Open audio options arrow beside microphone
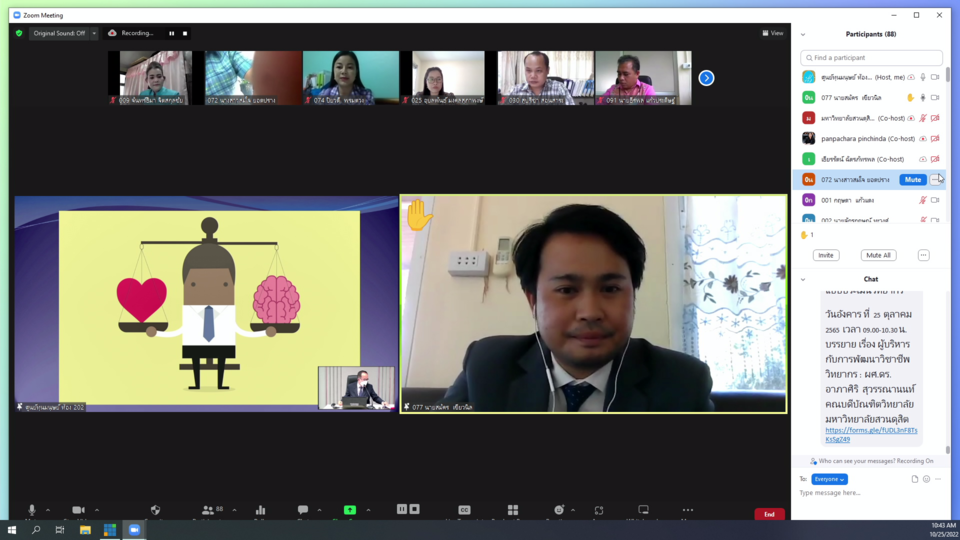 point(48,510)
